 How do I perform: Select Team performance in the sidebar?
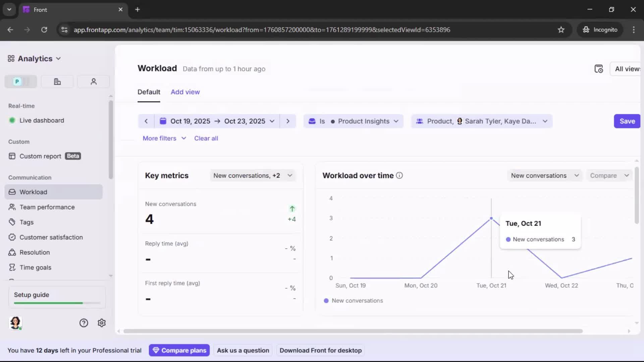click(x=47, y=207)
